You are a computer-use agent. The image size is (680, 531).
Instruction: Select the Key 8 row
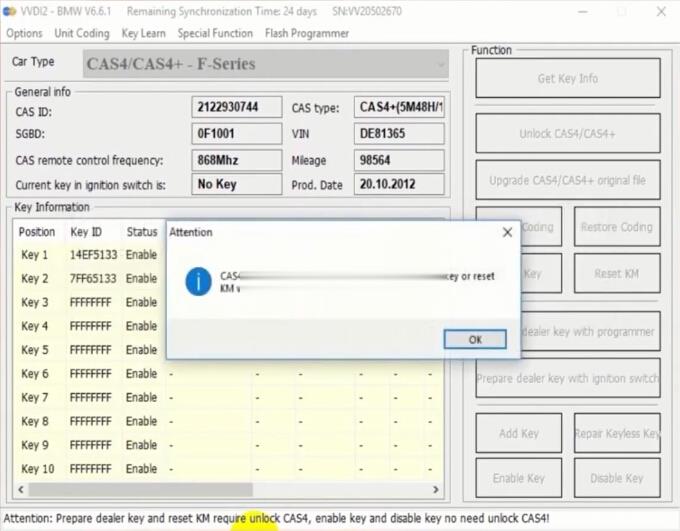[228, 422]
